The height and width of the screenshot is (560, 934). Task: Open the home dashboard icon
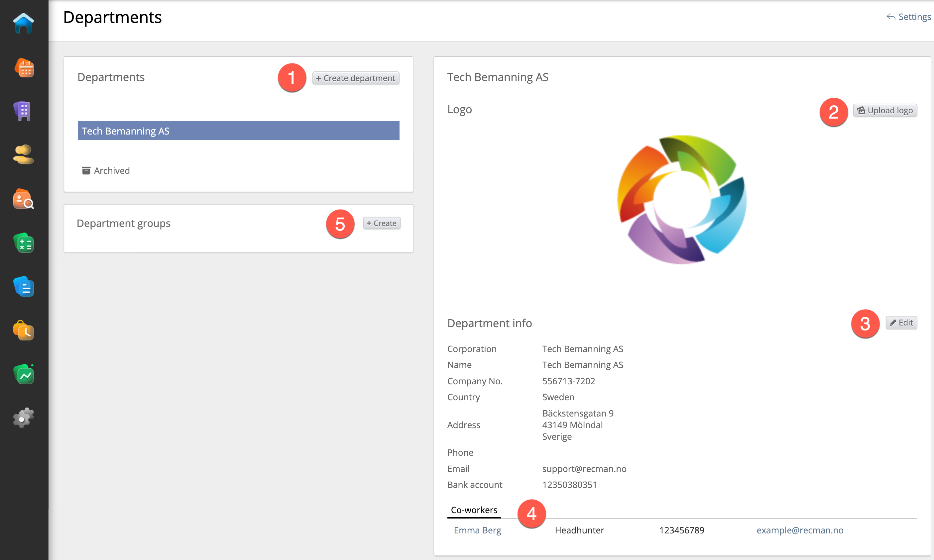pyautogui.click(x=23, y=23)
